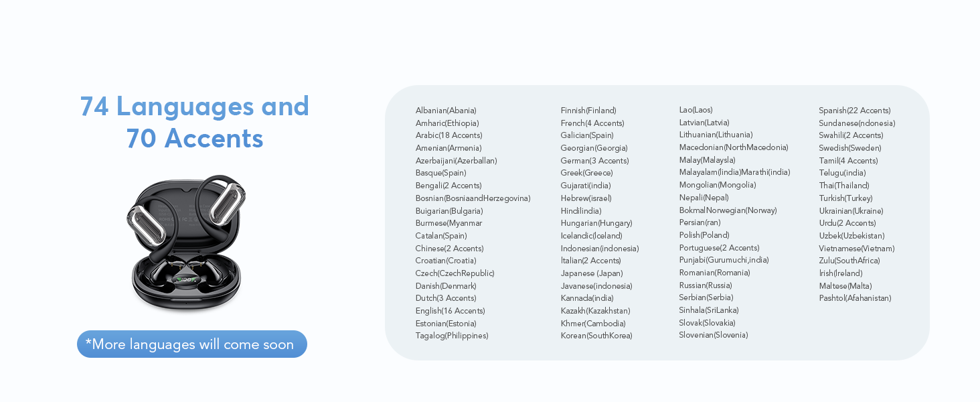
Task: Click the "74 Languages and 70 Accents" heading
Action: coord(194,122)
